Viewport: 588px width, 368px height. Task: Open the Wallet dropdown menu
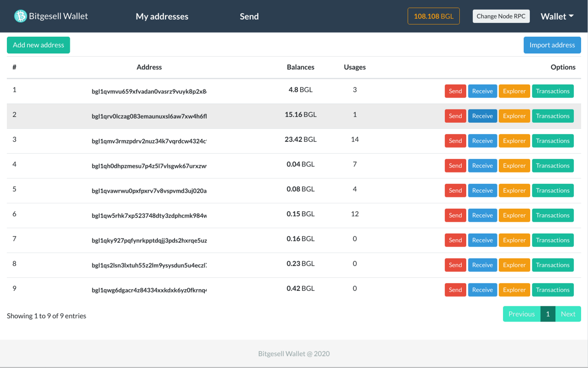557,16
